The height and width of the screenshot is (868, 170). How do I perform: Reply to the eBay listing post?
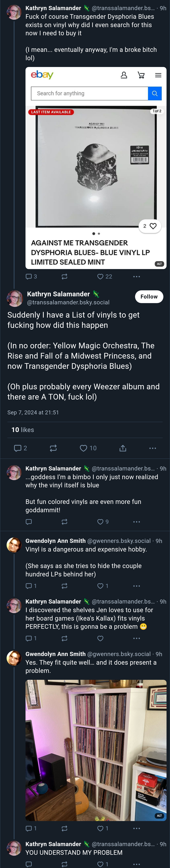[x=31, y=277]
